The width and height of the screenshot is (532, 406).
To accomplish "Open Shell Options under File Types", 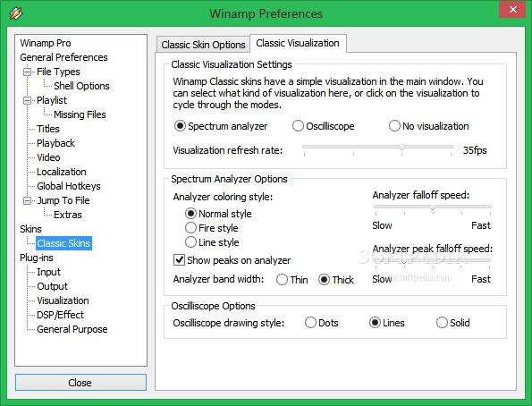I will 81,86.
